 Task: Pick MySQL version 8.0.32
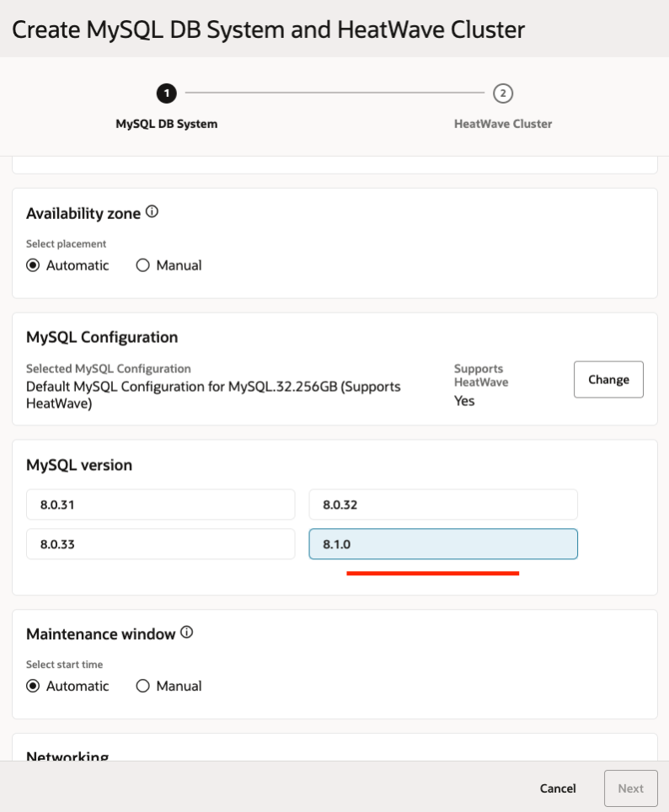tap(443, 505)
